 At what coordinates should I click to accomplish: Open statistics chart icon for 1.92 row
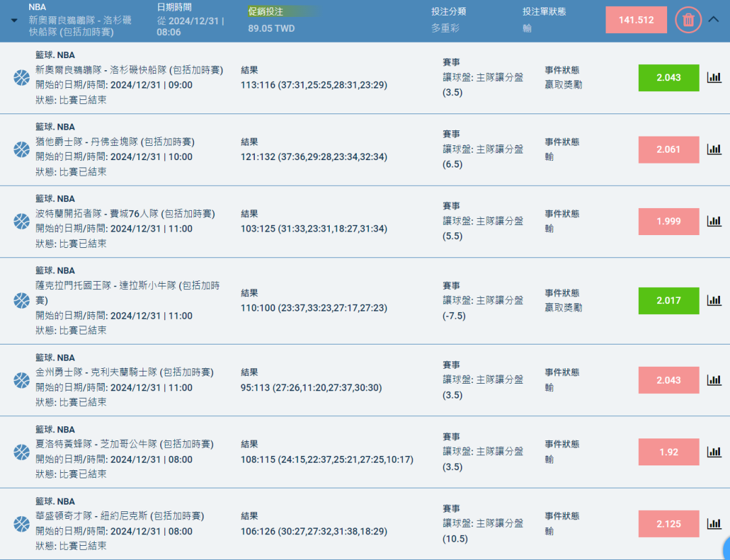pos(714,452)
